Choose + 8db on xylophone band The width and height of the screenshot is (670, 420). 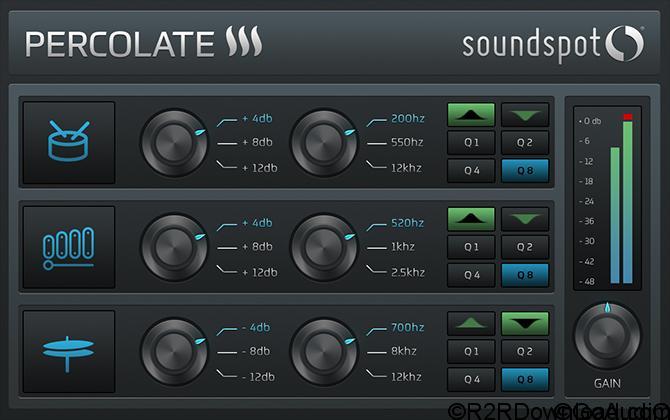257,247
